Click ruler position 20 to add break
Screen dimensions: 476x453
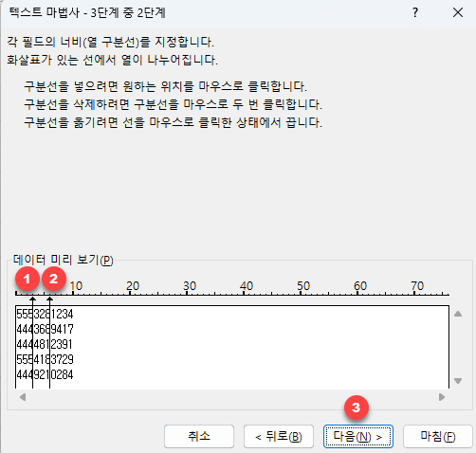(133, 286)
